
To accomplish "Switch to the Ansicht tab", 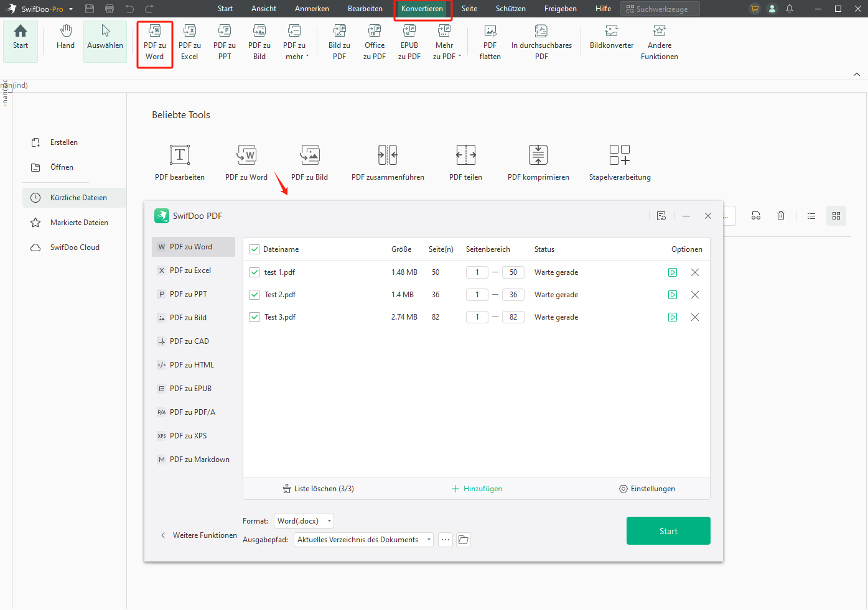I will (x=264, y=9).
